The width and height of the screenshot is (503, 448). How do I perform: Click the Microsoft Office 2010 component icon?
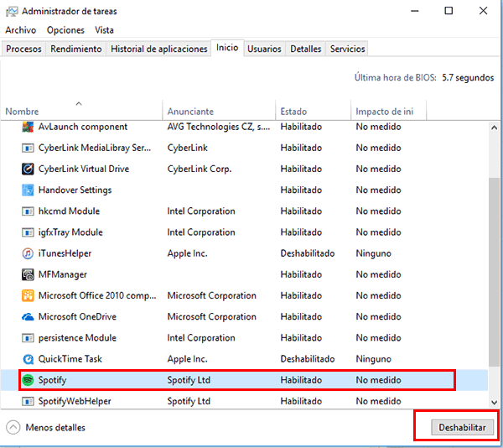point(28,296)
